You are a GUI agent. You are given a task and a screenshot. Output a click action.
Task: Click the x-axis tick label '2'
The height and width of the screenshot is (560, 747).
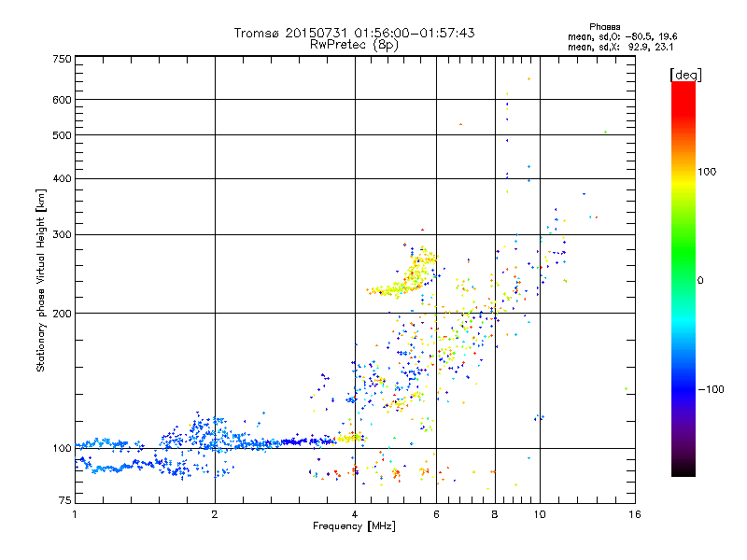(215, 514)
